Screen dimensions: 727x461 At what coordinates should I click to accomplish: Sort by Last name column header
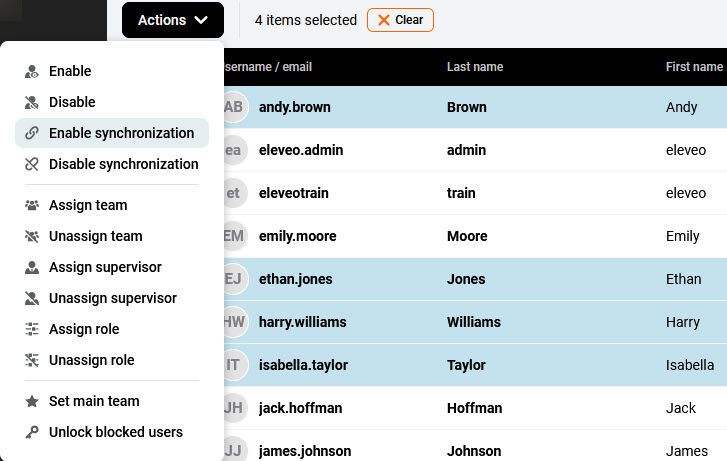point(475,67)
